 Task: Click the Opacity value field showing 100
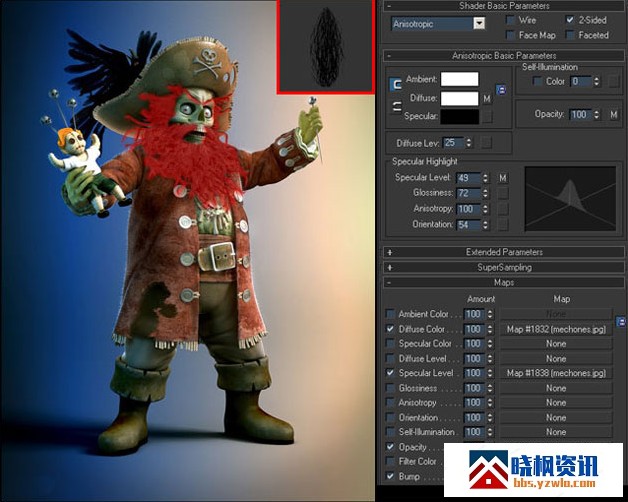[x=581, y=115]
